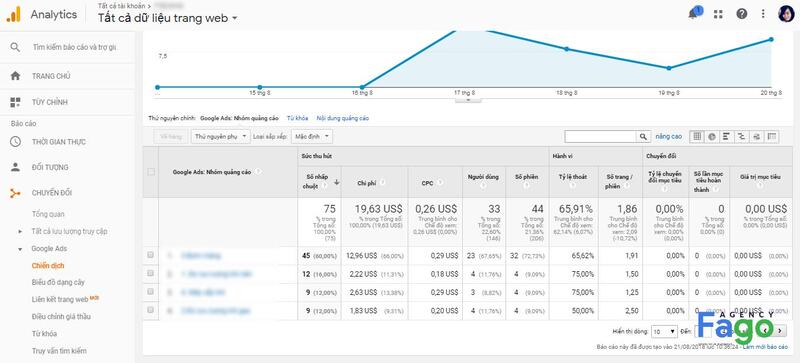Switch to term cloud view icon
This screenshot has height=363, width=800.
coord(756,136)
